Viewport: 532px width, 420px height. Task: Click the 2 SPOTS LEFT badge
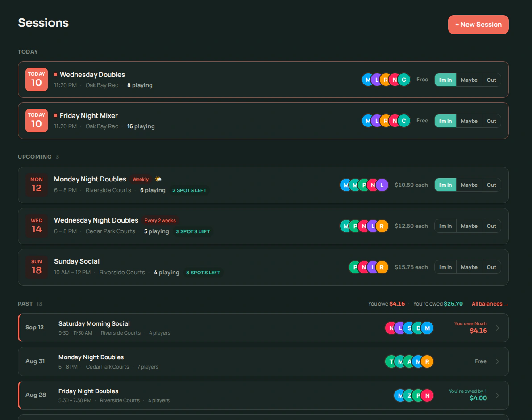[x=189, y=190]
